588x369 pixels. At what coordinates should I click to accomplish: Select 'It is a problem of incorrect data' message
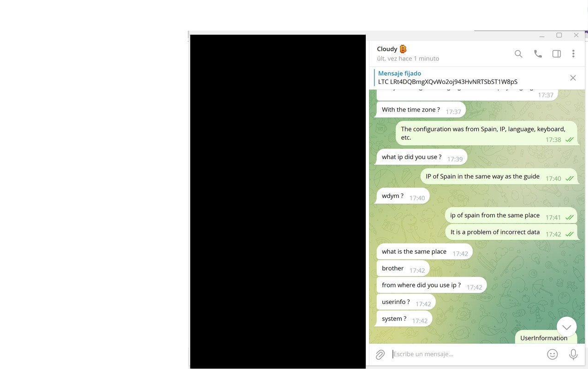click(511, 232)
